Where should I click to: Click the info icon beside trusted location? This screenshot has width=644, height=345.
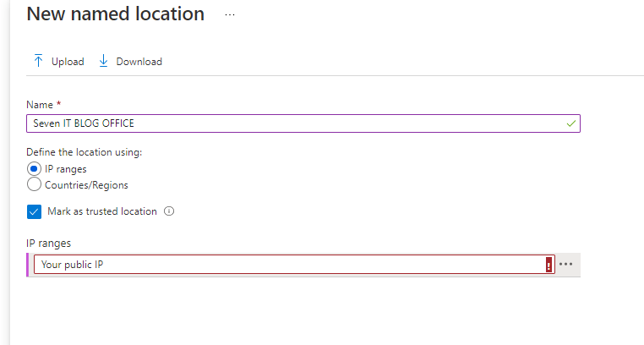(x=169, y=211)
